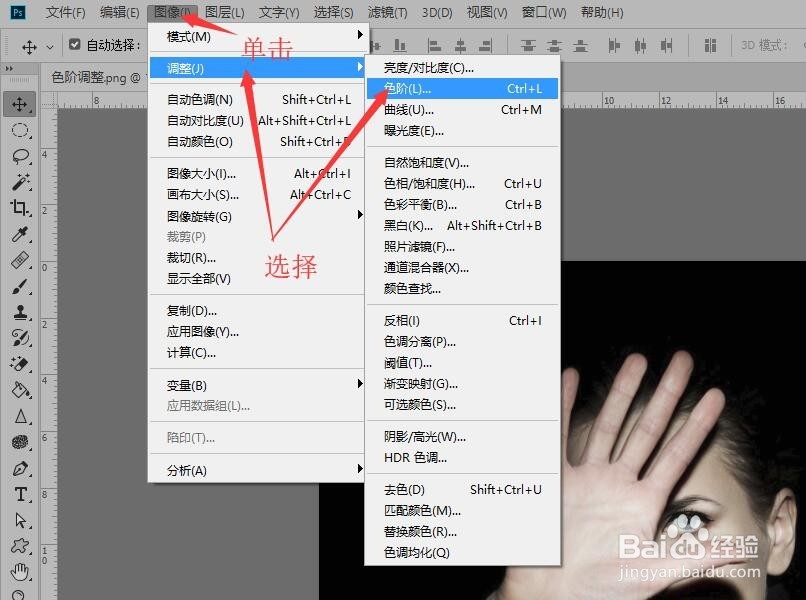The width and height of the screenshot is (806, 600).
Task: Click the auto-align layers icon
Action: point(710,46)
